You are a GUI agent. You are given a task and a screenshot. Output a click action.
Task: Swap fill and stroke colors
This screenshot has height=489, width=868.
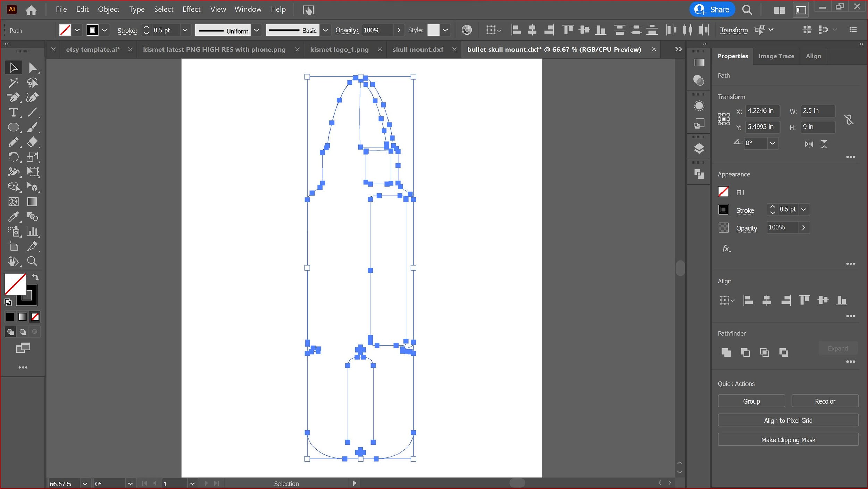35,277
